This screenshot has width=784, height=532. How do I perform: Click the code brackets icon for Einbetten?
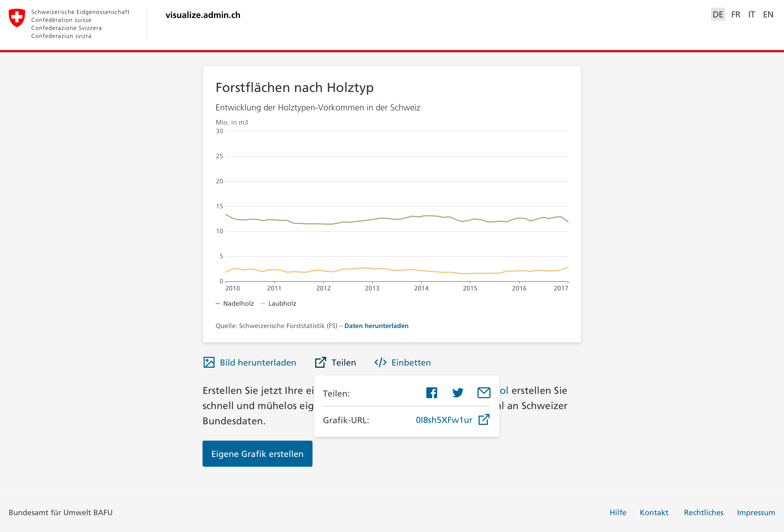pyautogui.click(x=380, y=363)
